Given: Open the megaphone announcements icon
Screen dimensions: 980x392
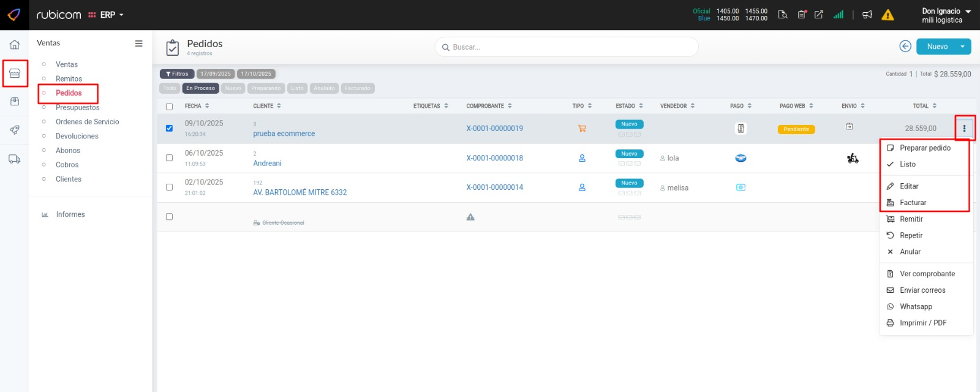Looking at the screenshot, I should pyautogui.click(x=867, y=15).
